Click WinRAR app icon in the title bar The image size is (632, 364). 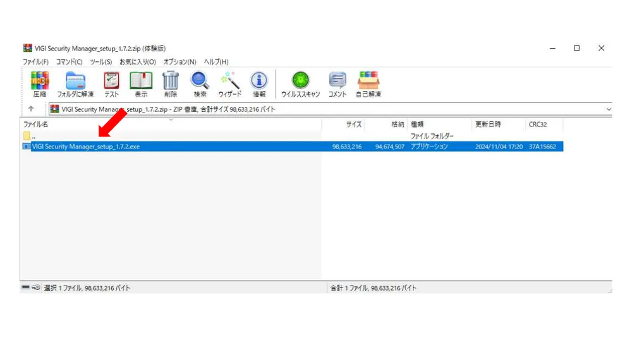click(27, 48)
